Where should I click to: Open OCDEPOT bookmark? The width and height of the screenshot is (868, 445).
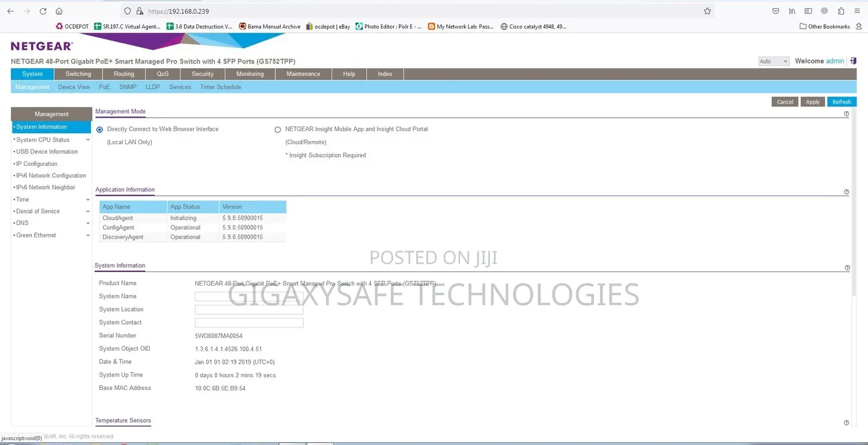[72, 26]
